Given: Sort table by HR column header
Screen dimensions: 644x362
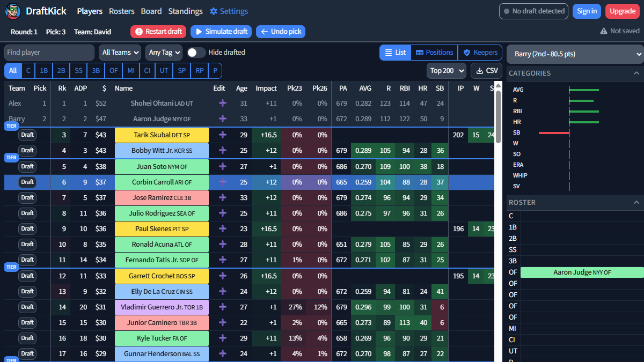Looking at the screenshot, I should pyautogui.click(x=422, y=88).
